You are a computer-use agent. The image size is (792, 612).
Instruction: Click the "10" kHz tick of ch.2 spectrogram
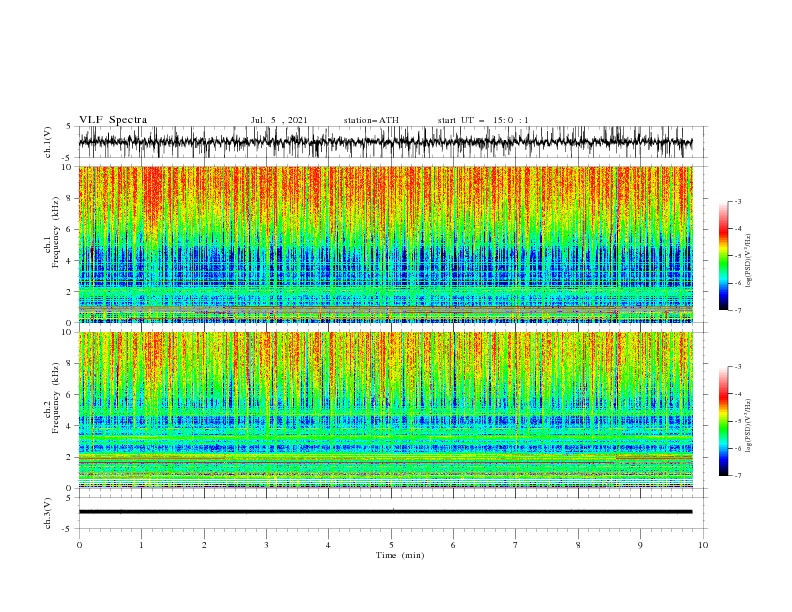68,332
